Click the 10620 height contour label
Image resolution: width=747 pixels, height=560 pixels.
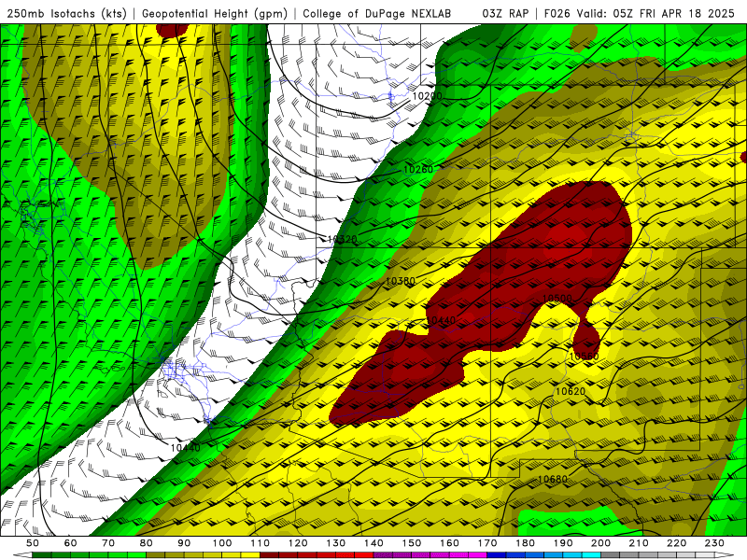coord(571,391)
